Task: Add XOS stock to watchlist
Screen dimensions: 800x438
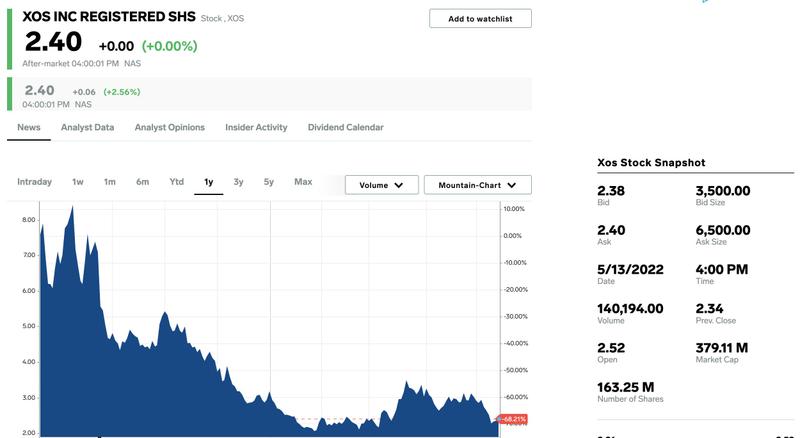Action: coord(480,19)
